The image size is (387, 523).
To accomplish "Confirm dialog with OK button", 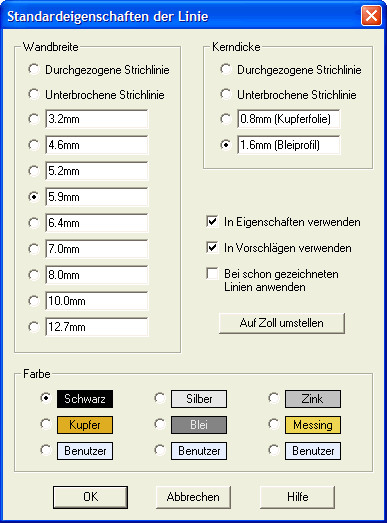I will pyautogui.click(x=90, y=497).
